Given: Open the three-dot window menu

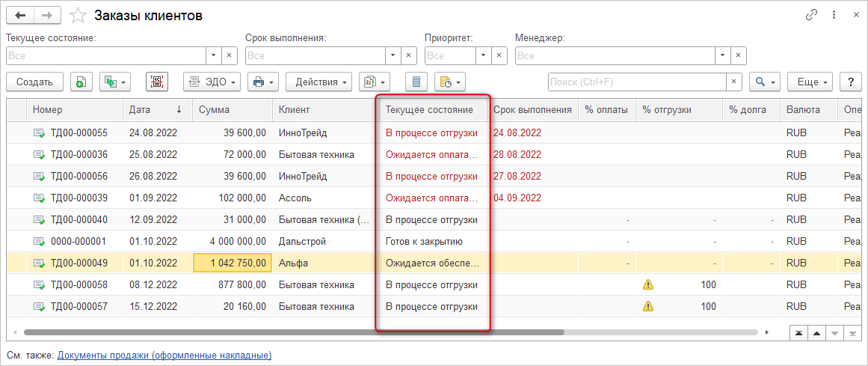Looking at the screenshot, I should pyautogui.click(x=834, y=16).
